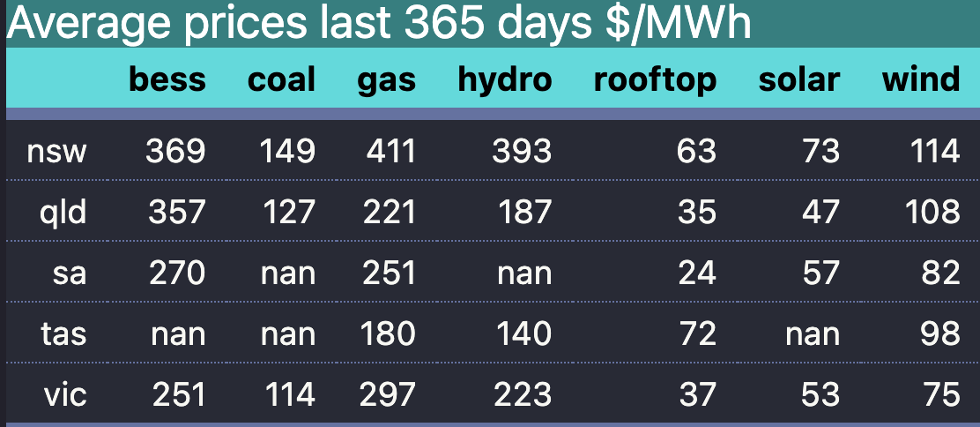The height and width of the screenshot is (427, 980).
Task: Click the tas row label
Action: click(x=63, y=333)
